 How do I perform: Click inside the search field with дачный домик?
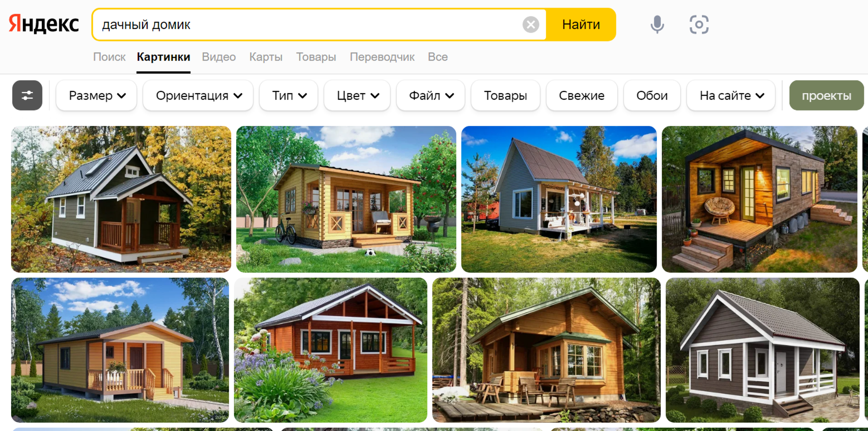tap(307, 25)
